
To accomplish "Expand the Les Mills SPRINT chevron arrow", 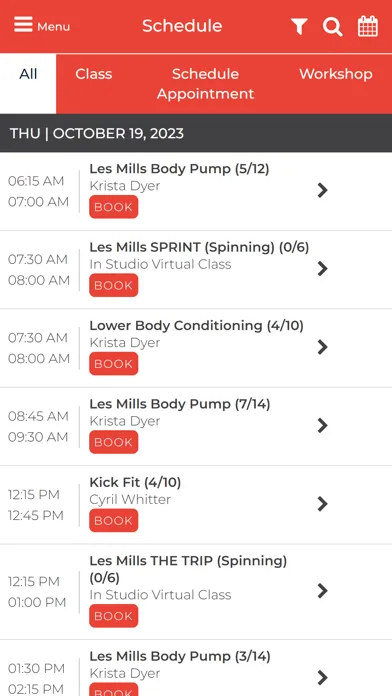I will tap(322, 269).
